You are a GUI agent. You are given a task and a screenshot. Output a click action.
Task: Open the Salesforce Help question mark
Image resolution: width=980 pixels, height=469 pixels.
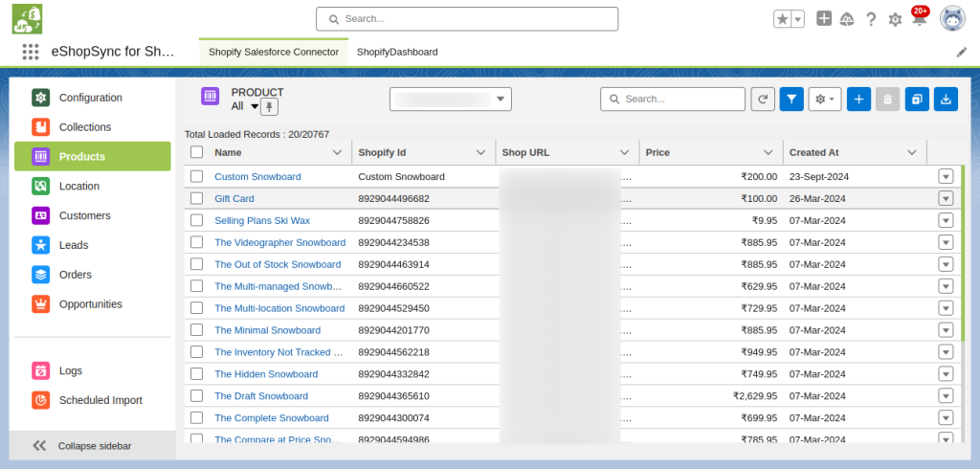point(871,19)
